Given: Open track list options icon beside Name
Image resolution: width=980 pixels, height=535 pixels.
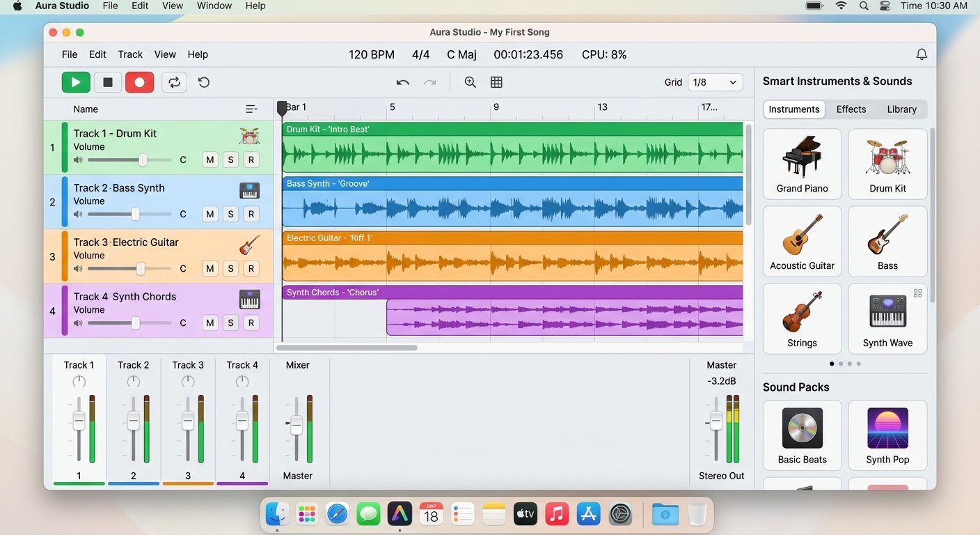Looking at the screenshot, I should tap(251, 109).
